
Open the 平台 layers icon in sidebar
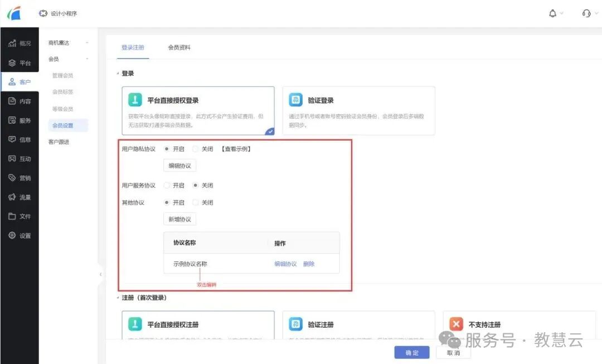[12, 63]
